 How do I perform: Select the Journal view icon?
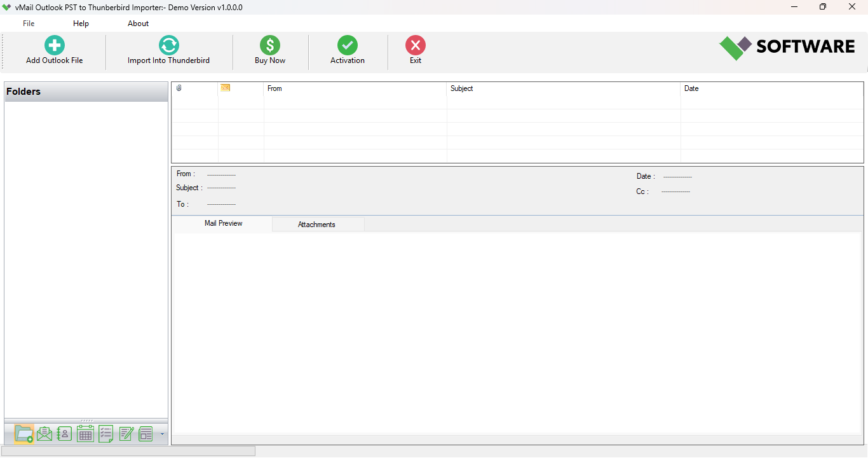pos(145,433)
